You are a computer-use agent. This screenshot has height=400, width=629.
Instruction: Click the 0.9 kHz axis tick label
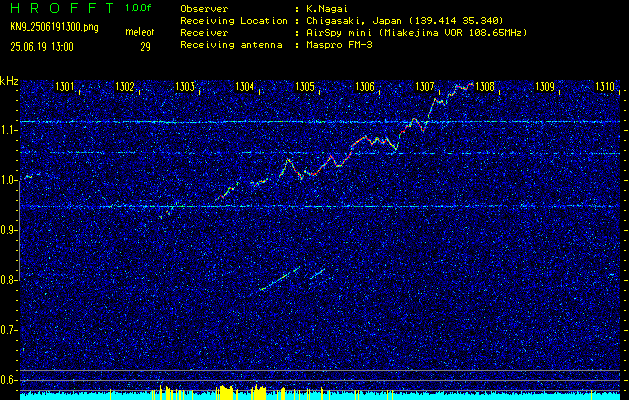point(7,230)
